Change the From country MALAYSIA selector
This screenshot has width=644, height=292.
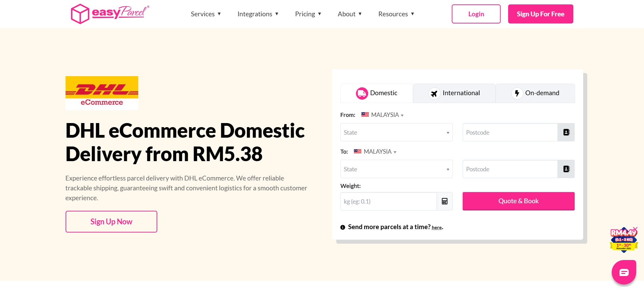(x=383, y=115)
